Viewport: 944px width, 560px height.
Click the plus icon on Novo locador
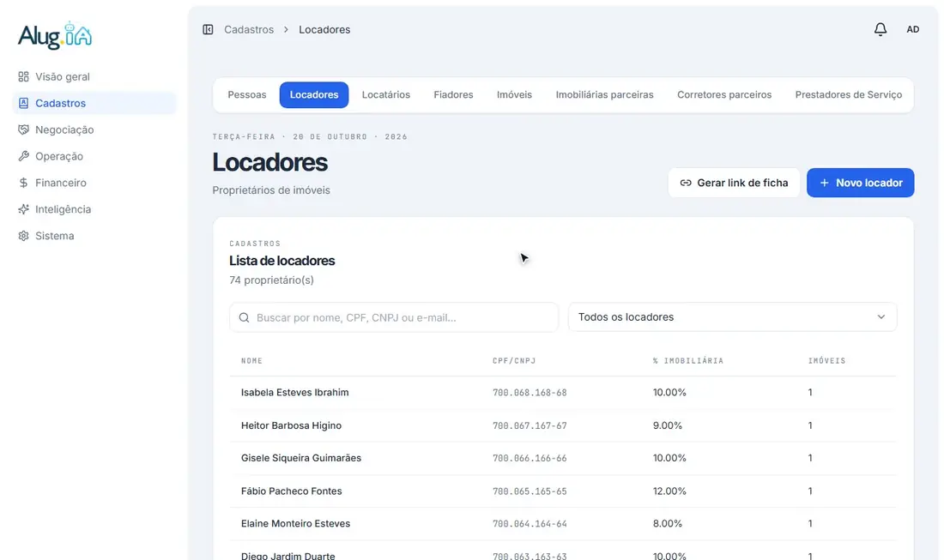pos(824,183)
